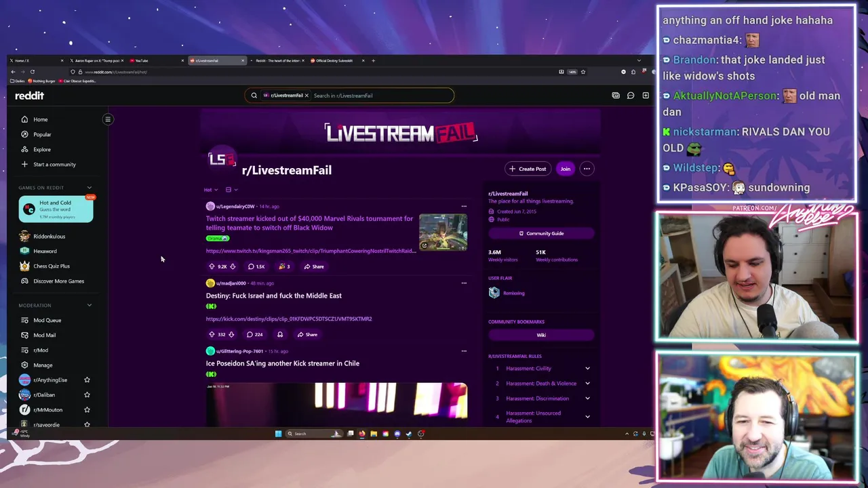Open Windows Start button on taskbar
868x488 pixels.
point(278,434)
